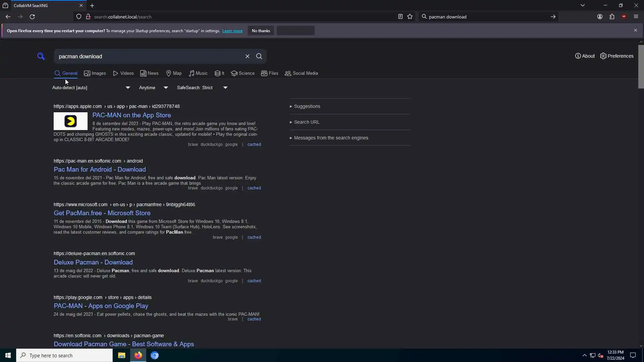Open Pac Man for Android - Download link
Image resolution: width=644 pixels, height=362 pixels.
[100, 170]
